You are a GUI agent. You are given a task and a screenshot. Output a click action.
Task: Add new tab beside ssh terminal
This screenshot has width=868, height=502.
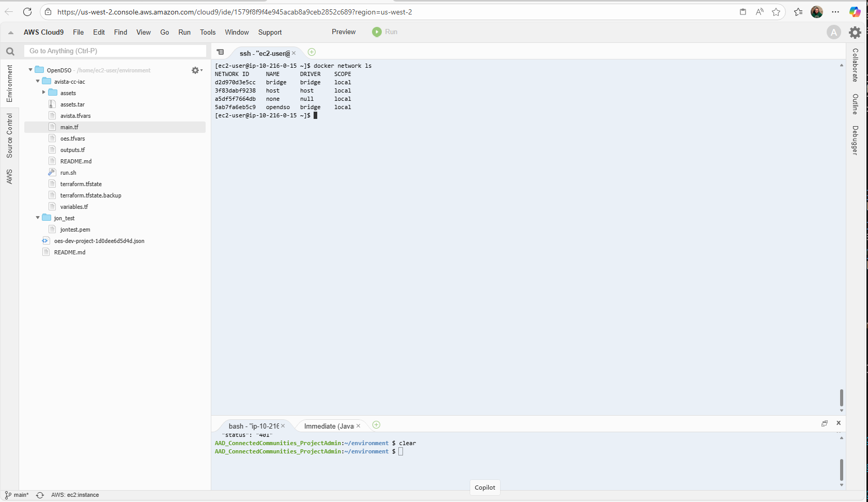(312, 52)
